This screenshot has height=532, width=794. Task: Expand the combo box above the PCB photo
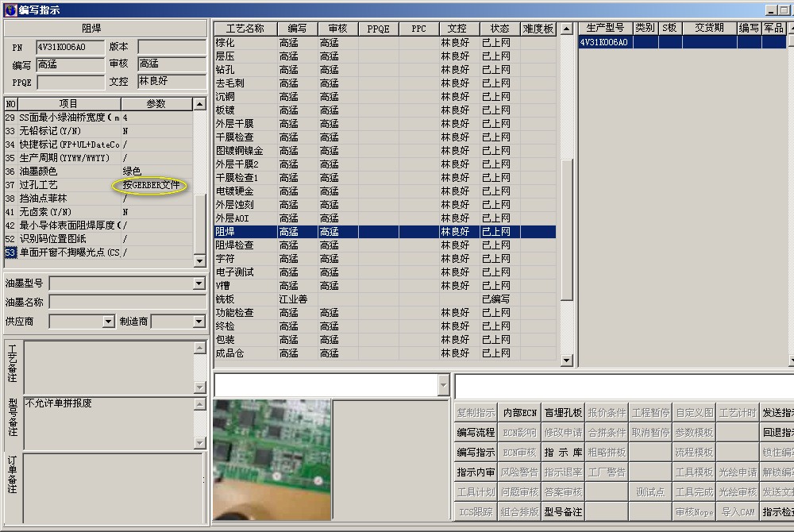443,386
